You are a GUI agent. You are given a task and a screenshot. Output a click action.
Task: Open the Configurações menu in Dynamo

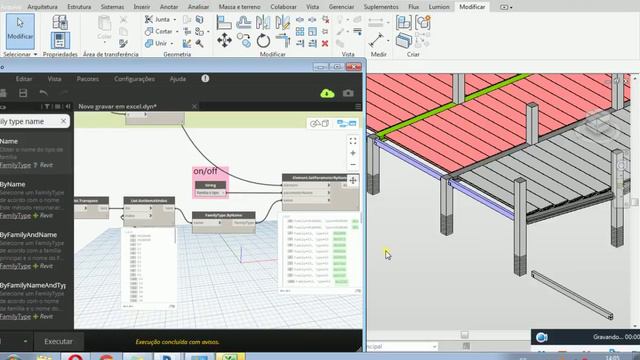(134, 79)
